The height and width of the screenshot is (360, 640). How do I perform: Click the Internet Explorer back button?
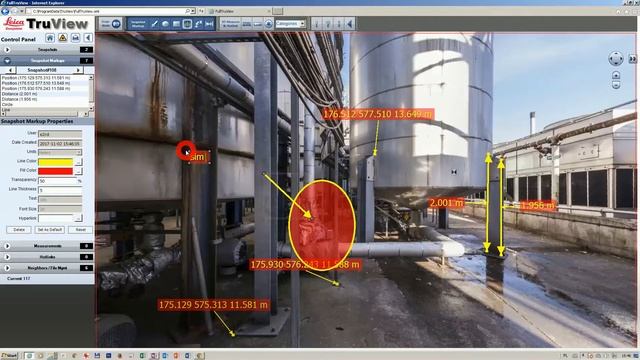click(x=5, y=11)
